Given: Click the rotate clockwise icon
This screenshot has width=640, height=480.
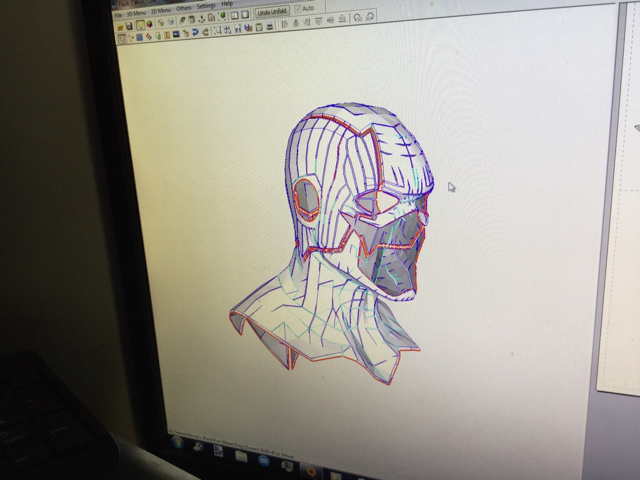Looking at the screenshot, I should pyautogui.click(x=370, y=17).
